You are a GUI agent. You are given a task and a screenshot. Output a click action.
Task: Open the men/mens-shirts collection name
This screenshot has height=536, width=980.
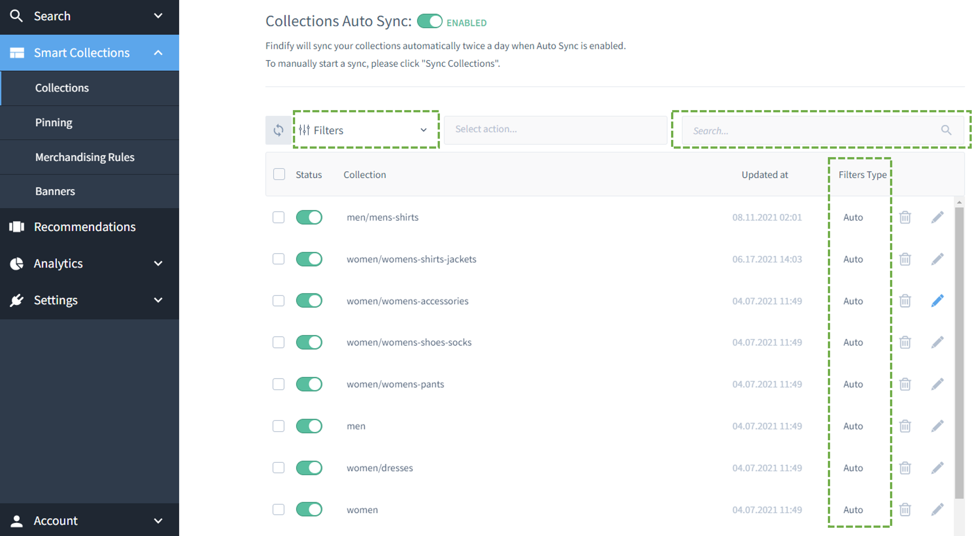(x=382, y=217)
